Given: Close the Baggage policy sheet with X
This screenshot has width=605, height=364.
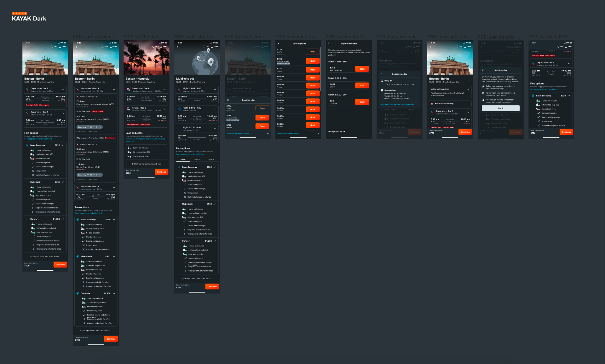Looking at the screenshot, I should click(x=382, y=74).
